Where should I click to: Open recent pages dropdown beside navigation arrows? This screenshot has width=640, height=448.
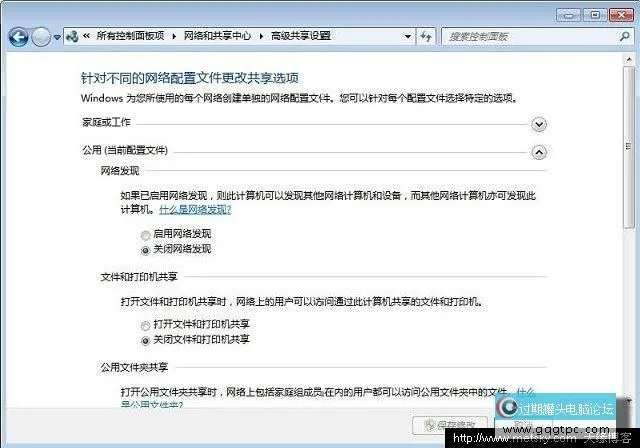click(57, 37)
